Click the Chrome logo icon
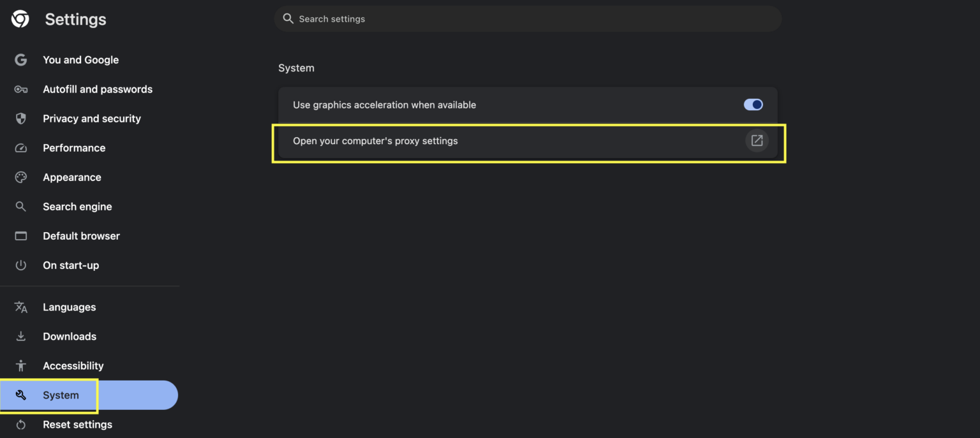980x438 pixels. click(20, 18)
